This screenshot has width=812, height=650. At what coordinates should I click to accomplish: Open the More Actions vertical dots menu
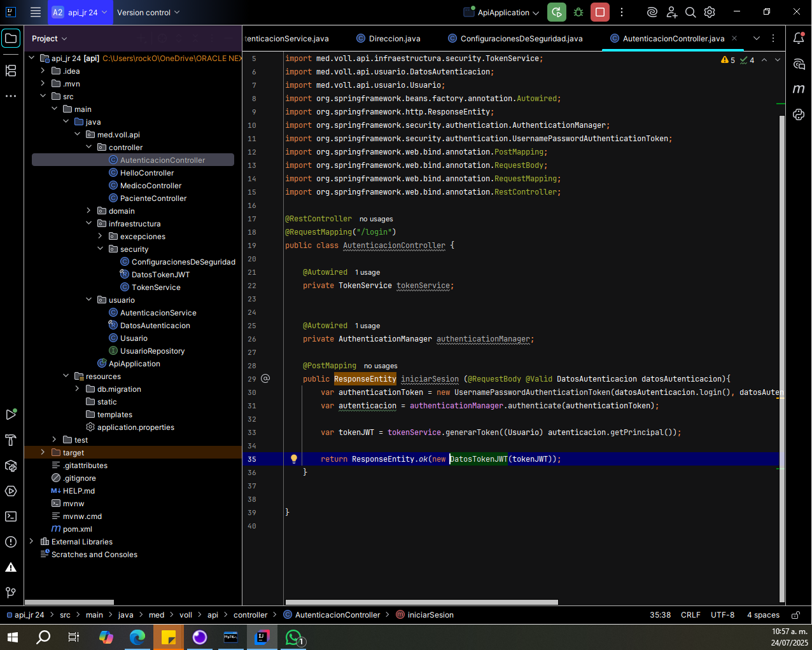622,12
